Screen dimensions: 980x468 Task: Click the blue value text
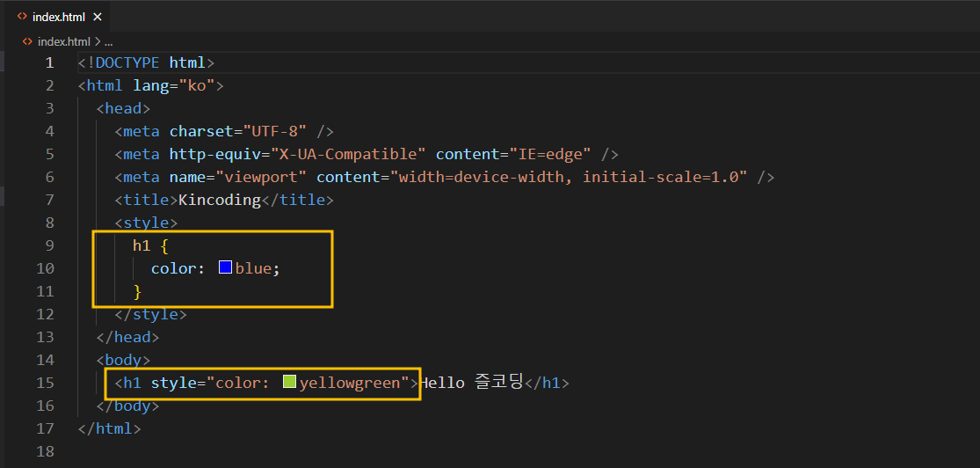(x=254, y=268)
